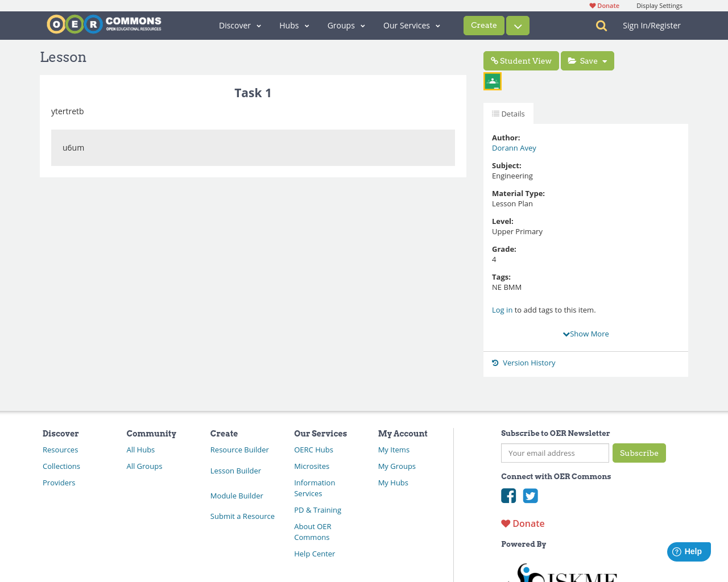Expand the Show More section
The image size is (728, 582).
[585, 333]
